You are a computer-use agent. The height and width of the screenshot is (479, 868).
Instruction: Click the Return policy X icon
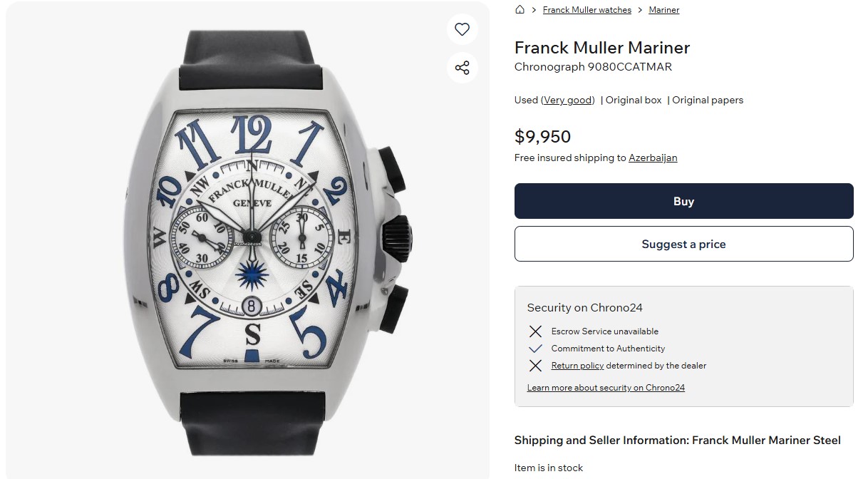pyautogui.click(x=535, y=366)
